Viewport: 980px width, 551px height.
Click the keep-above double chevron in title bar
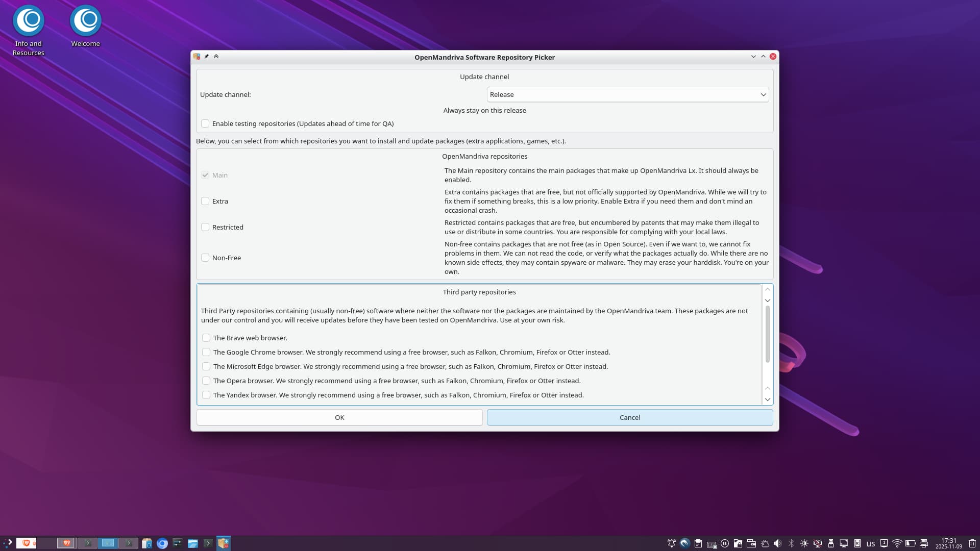pyautogui.click(x=216, y=57)
